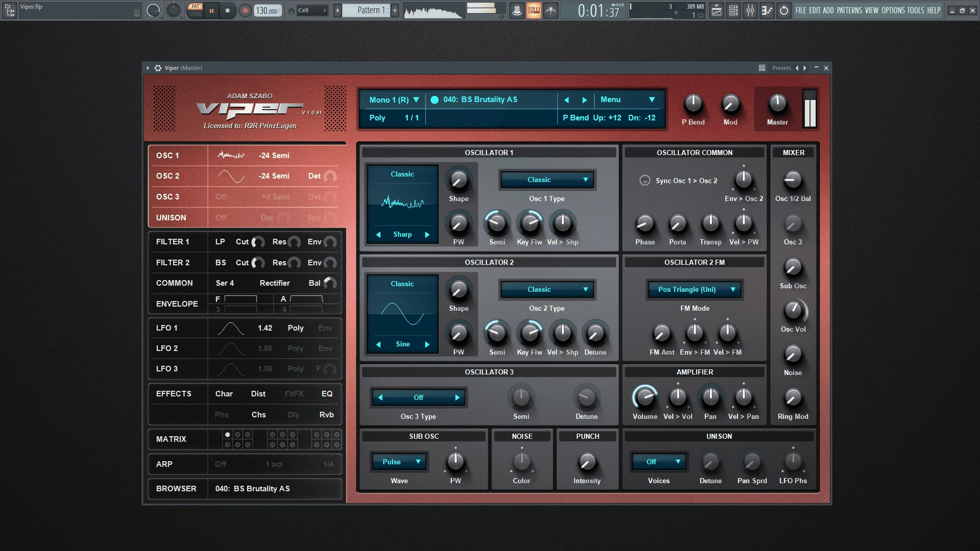
Task: Open the Mono 1 (R) voice mode dropdown
Action: pyautogui.click(x=394, y=99)
